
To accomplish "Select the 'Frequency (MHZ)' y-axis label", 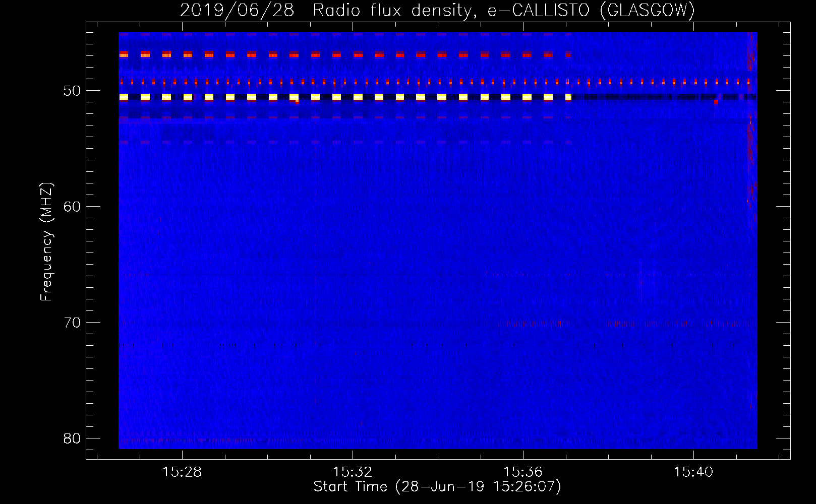I will (46, 242).
